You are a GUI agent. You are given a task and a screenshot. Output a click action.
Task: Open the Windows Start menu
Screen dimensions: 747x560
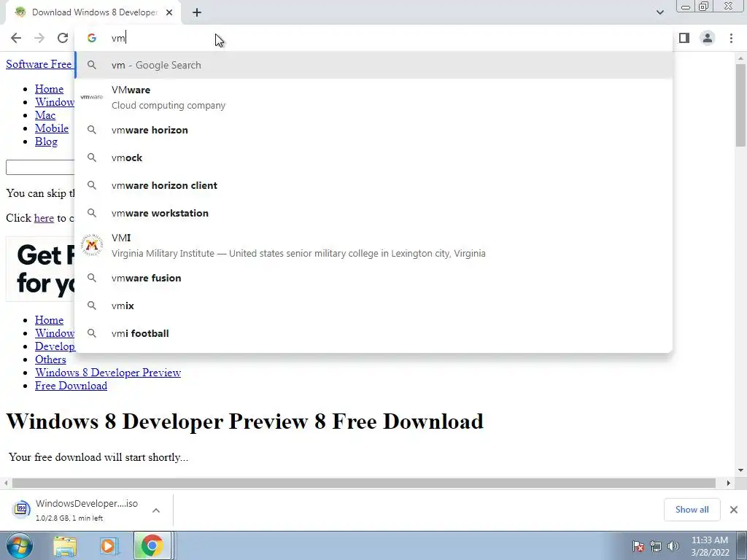click(19, 545)
